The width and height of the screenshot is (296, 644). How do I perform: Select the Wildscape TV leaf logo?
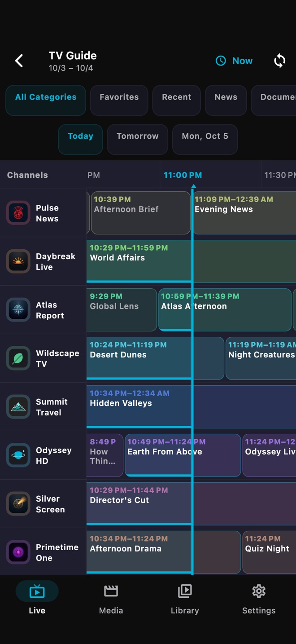18,358
